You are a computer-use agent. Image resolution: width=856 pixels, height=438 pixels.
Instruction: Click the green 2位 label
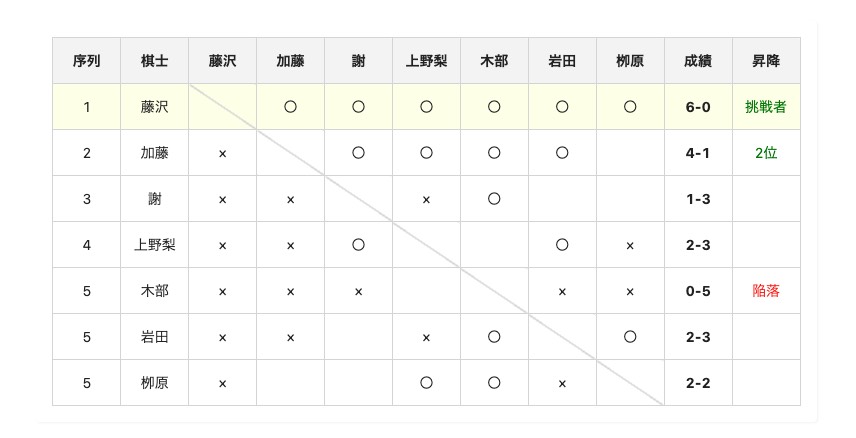[766, 153]
